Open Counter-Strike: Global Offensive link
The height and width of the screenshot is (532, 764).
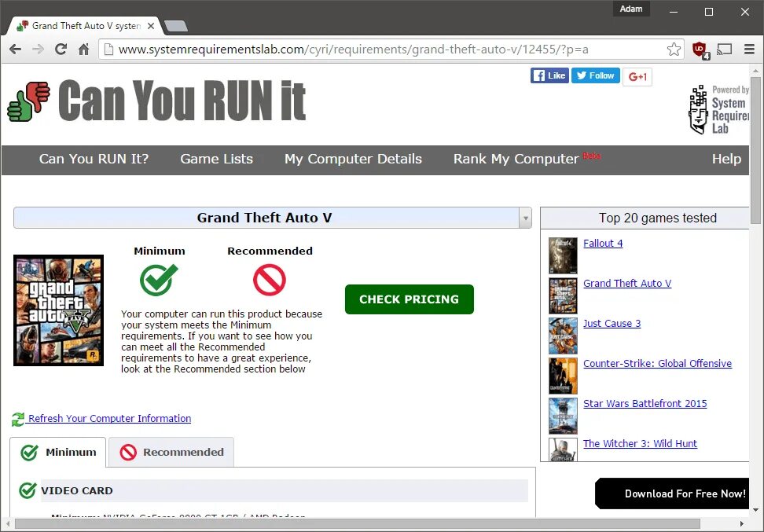[657, 363]
